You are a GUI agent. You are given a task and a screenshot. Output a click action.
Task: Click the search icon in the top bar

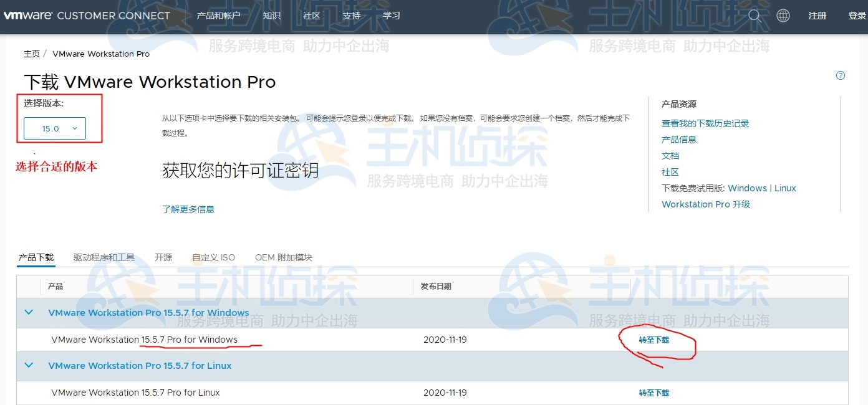point(755,16)
